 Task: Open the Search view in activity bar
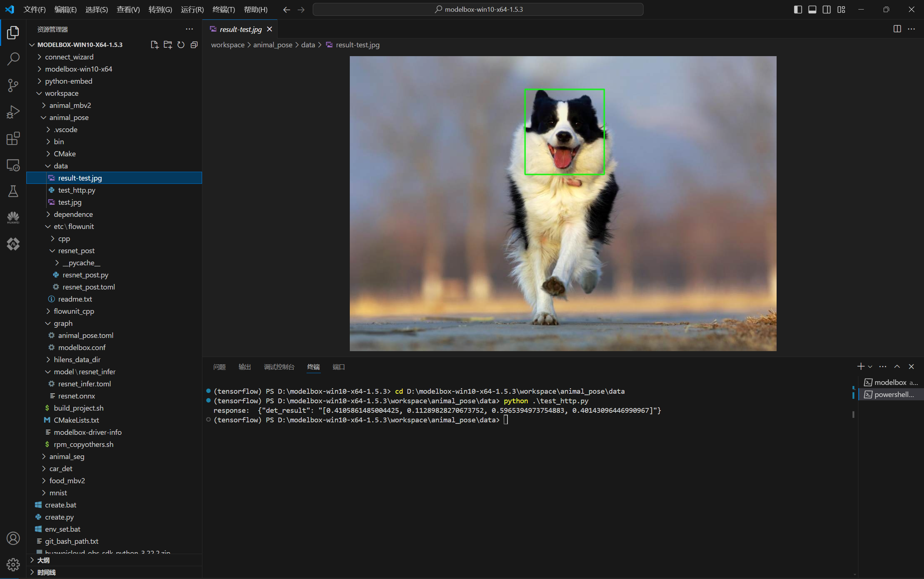[13, 59]
